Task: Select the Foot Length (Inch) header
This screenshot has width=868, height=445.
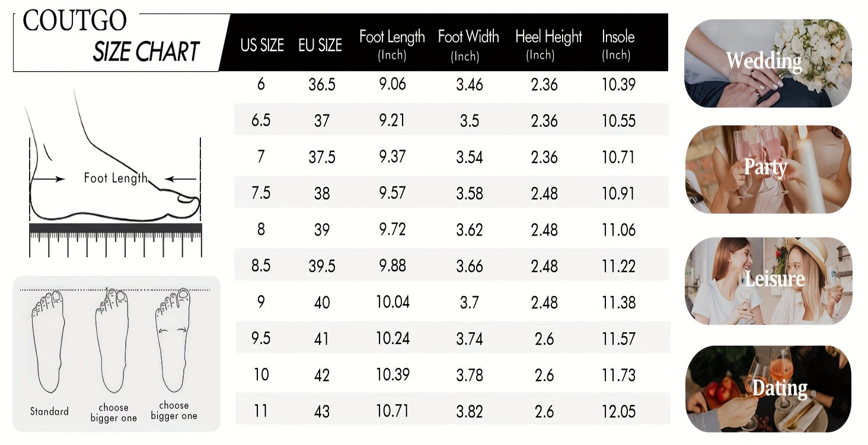Action: pyautogui.click(x=392, y=44)
